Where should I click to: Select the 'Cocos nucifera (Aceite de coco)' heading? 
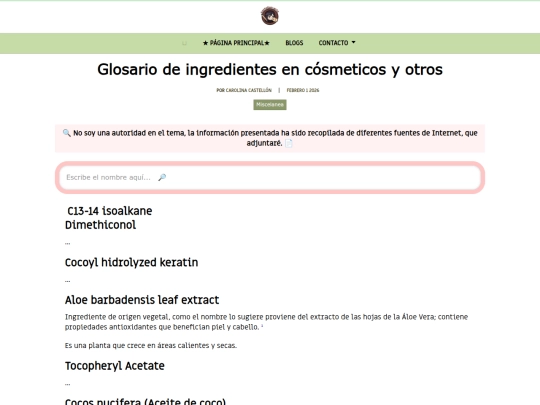145,402
